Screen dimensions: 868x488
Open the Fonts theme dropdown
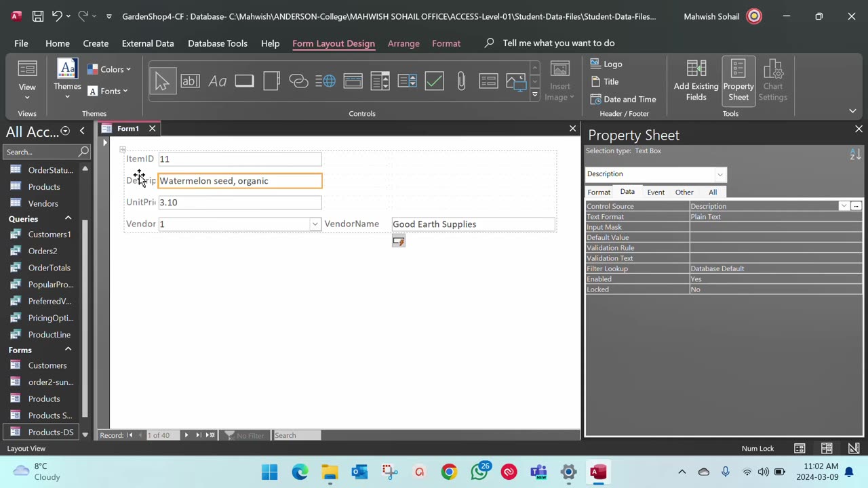(x=108, y=91)
